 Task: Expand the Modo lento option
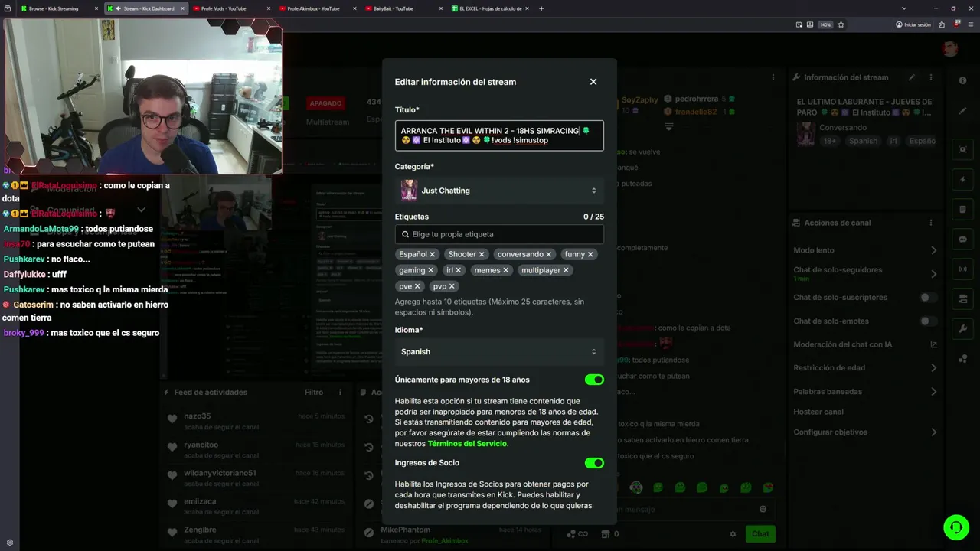pyautogui.click(x=865, y=250)
